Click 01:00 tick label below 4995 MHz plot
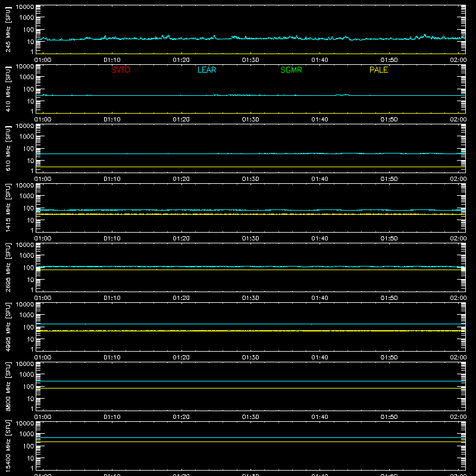This screenshot has height=476, width=476. [43, 358]
